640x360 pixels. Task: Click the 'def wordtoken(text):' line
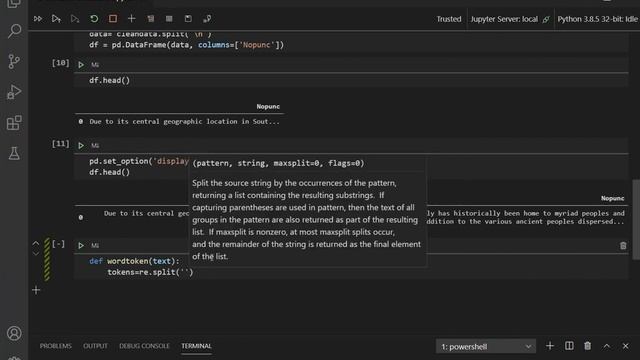tap(134, 261)
